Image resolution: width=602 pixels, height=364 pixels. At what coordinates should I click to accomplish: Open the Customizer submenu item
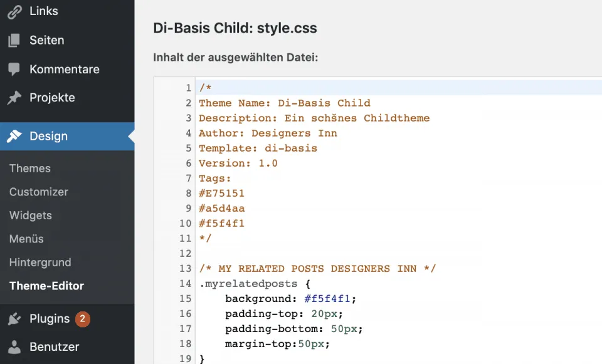pyautogui.click(x=39, y=192)
